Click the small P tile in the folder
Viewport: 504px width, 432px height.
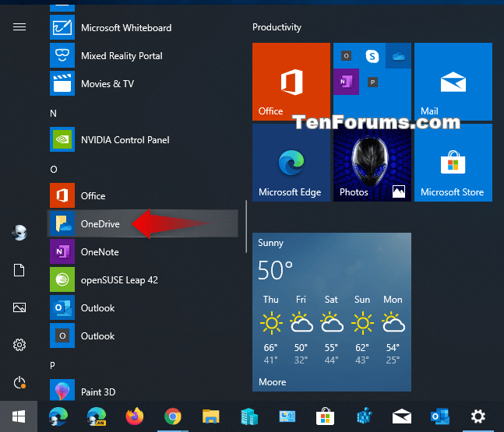tap(372, 82)
